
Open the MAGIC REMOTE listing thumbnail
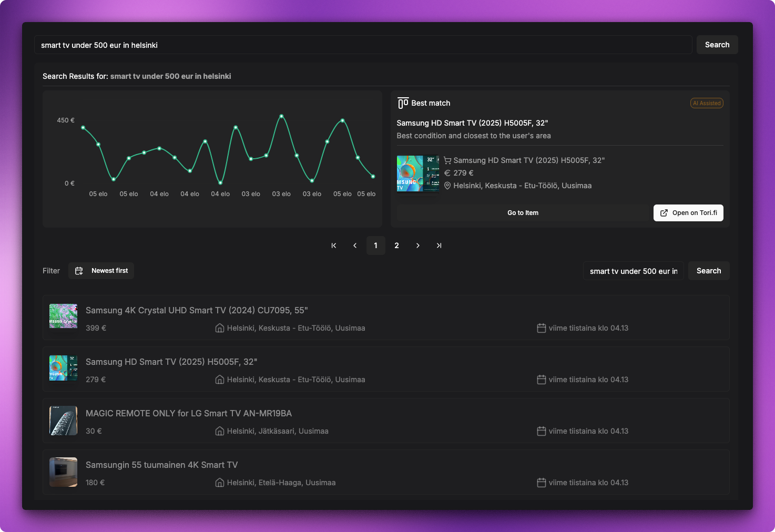(63, 421)
